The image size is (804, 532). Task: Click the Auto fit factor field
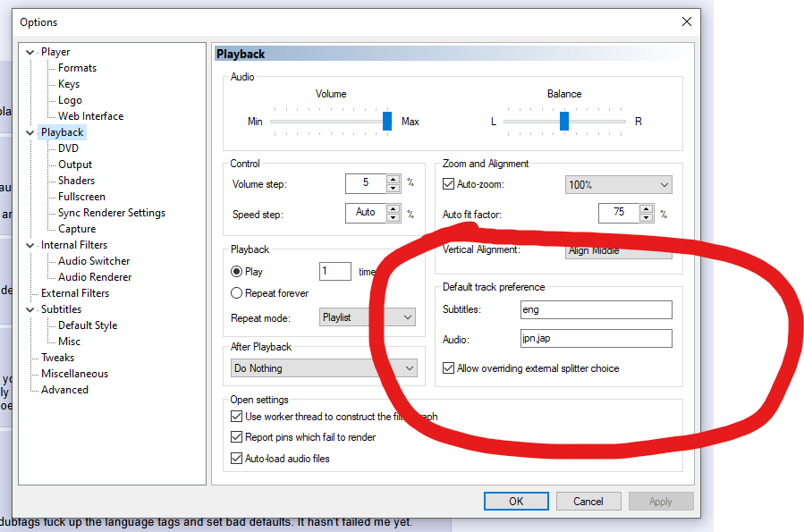click(619, 213)
